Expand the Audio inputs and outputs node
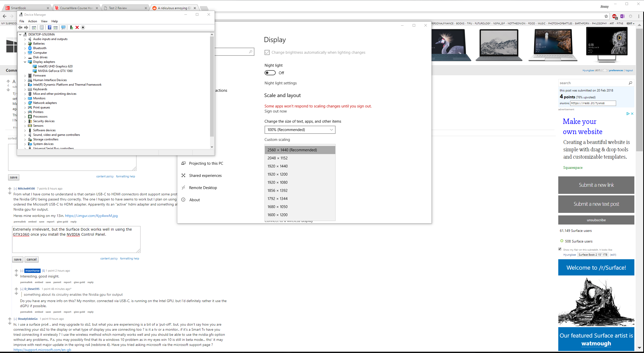The height and width of the screenshot is (353, 644). (25, 39)
